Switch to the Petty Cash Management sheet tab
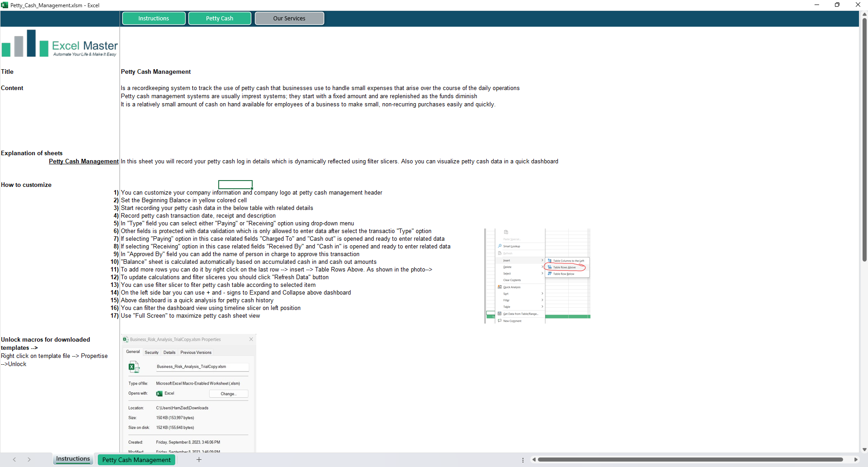 click(136, 460)
